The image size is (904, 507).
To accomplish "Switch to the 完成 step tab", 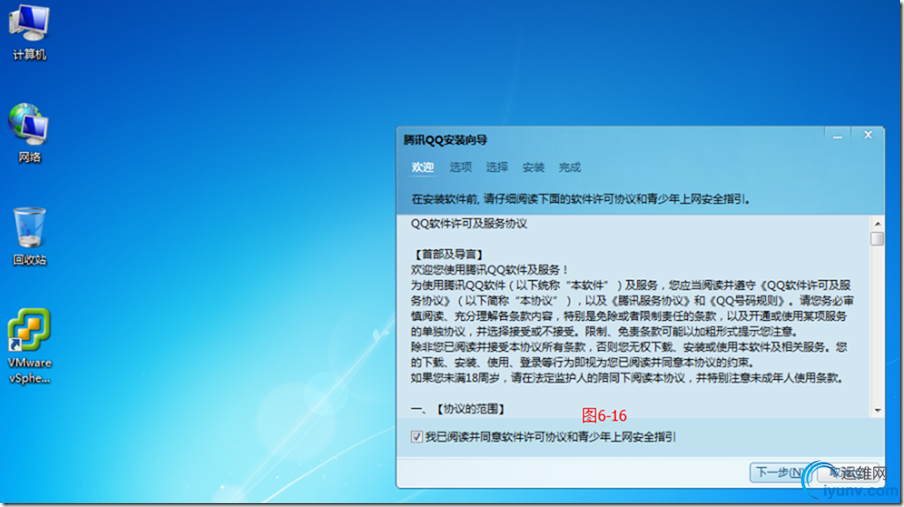I will tap(569, 167).
